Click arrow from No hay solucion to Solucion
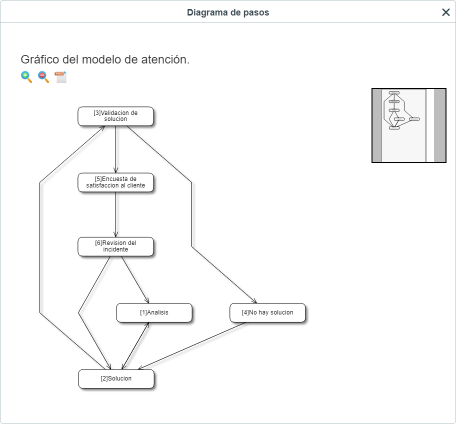The height and width of the screenshot is (424, 456). 192,346
